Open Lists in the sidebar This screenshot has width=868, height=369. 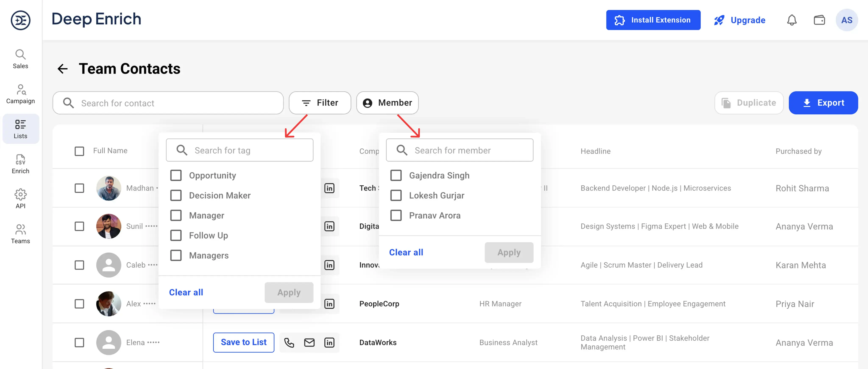coord(21,129)
